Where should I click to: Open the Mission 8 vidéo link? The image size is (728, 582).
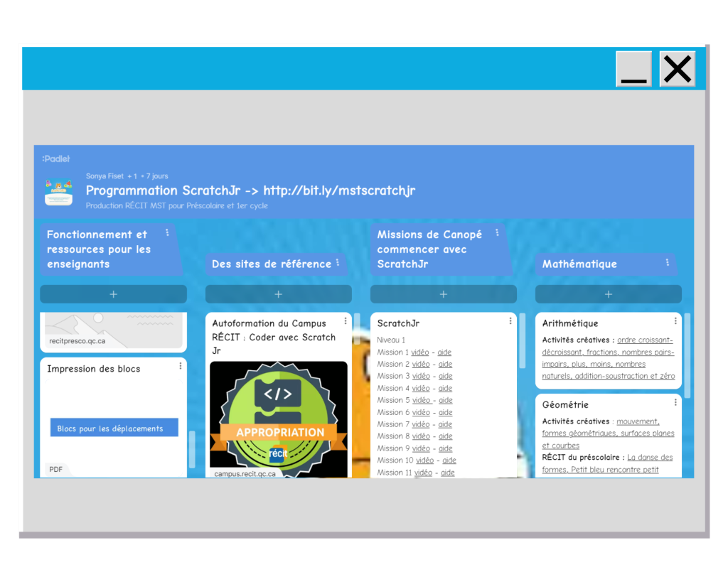tap(421, 436)
